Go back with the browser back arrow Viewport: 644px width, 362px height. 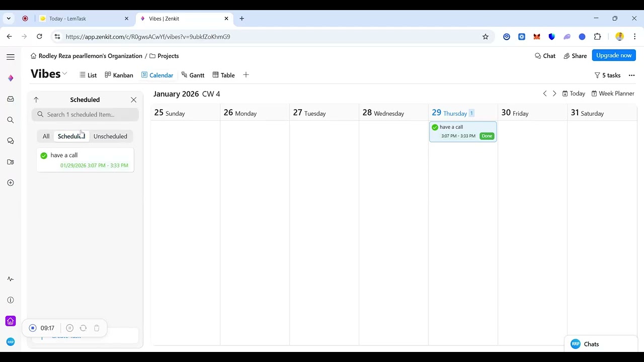click(x=10, y=37)
